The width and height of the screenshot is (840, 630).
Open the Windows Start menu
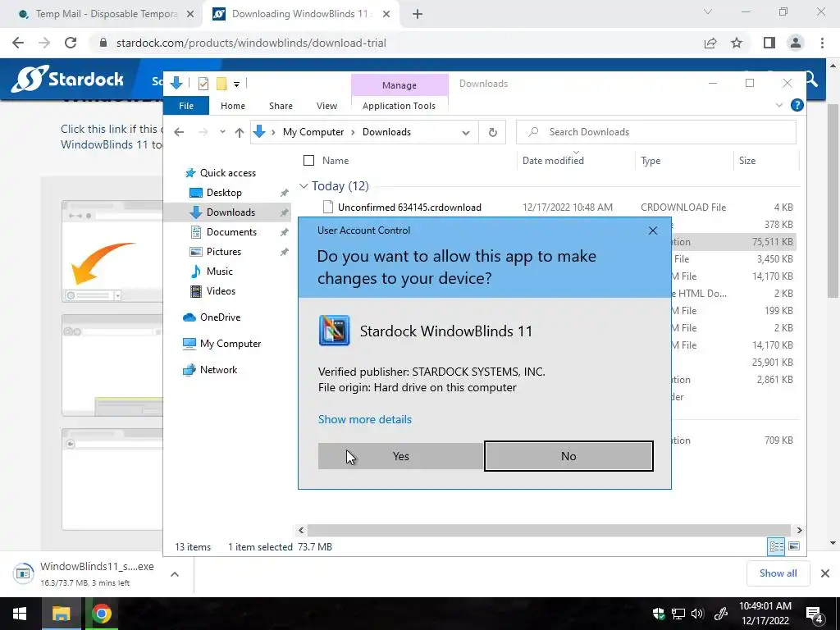click(20, 614)
